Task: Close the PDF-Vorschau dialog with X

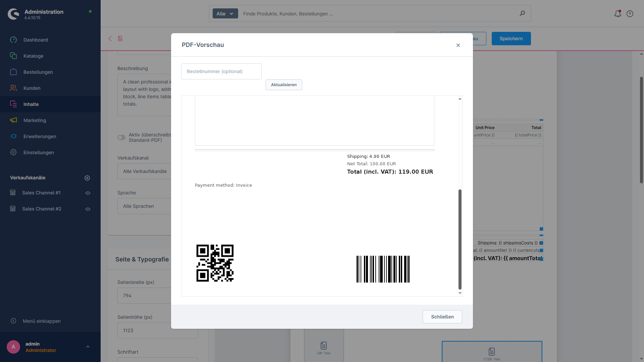Action: [x=458, y=45]
